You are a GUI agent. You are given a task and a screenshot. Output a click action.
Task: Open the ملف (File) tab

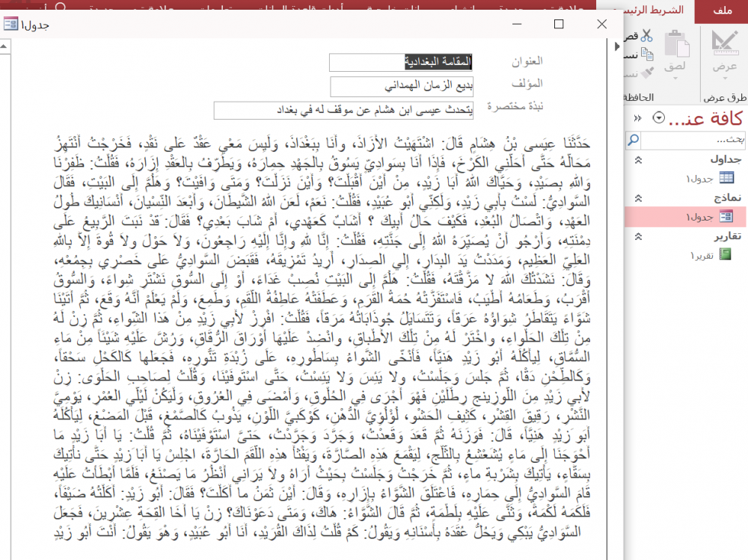coord(722,10)
